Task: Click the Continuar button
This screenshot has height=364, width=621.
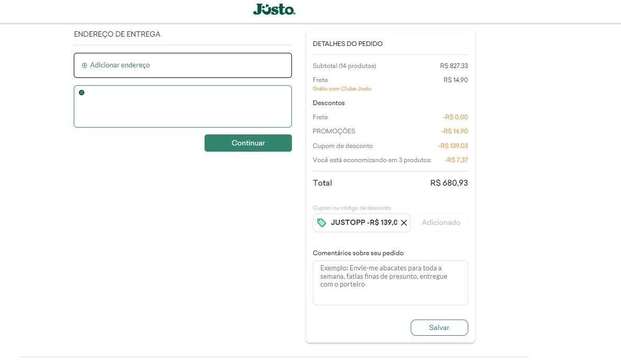Action: 248,143
